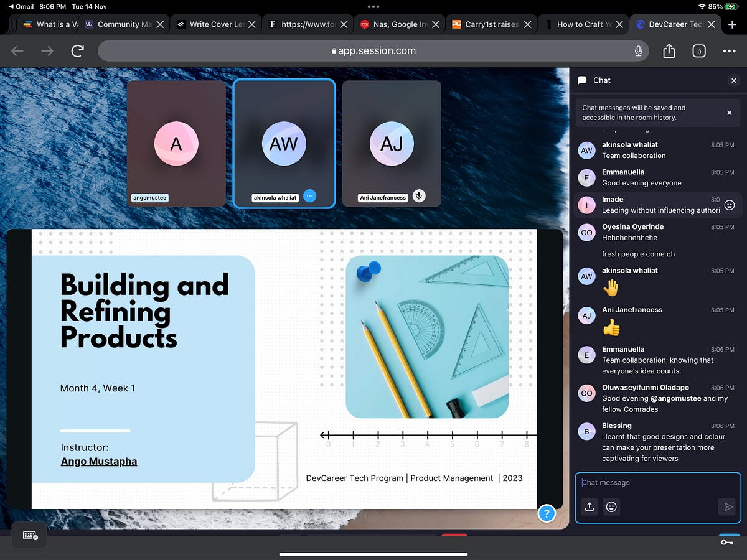Add a new browser tab
Viewport: 747px width, 560px height.
732,24
